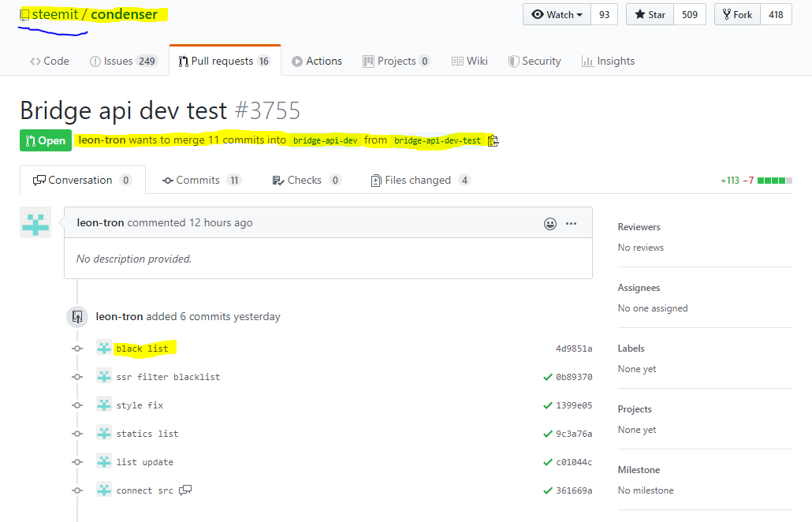Click the '12 hours ago' timestamp
The image size is (812, 522).
click(x=221, y=222)
